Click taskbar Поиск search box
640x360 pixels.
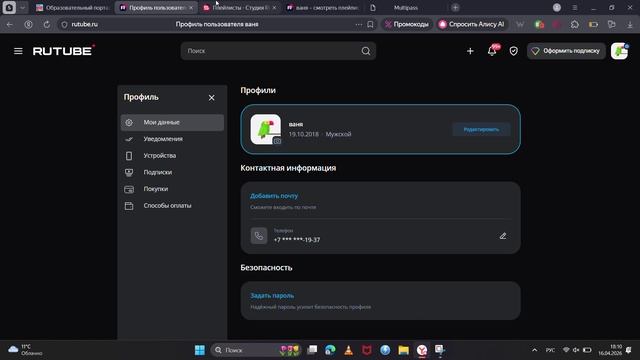pyautogui.click(x=256, y=350)
